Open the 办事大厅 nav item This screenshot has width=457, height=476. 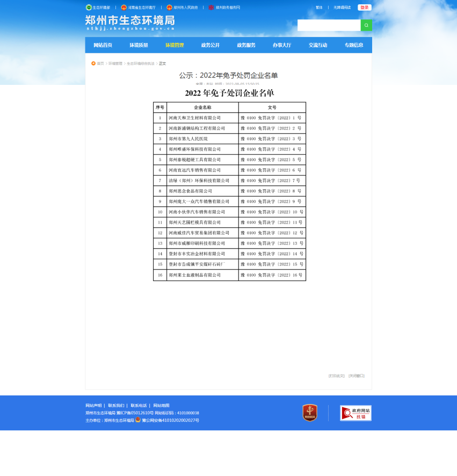click(x=282, y=45)
